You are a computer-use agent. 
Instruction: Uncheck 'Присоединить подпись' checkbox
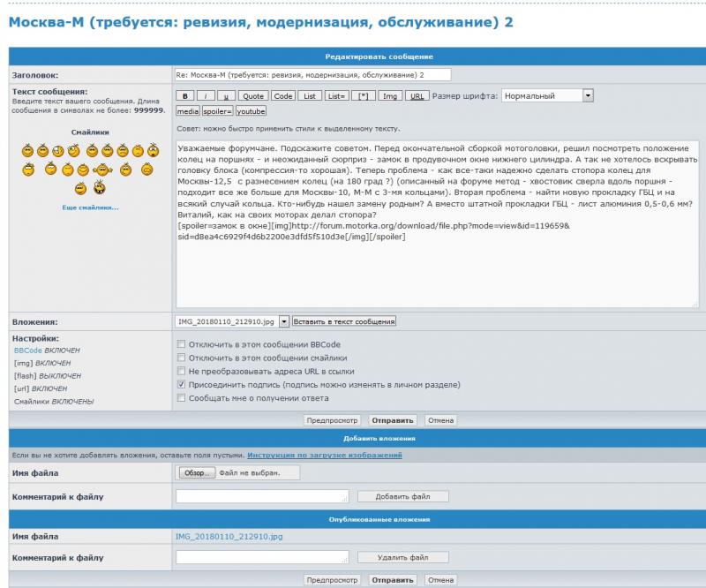(x=182, y=385)
